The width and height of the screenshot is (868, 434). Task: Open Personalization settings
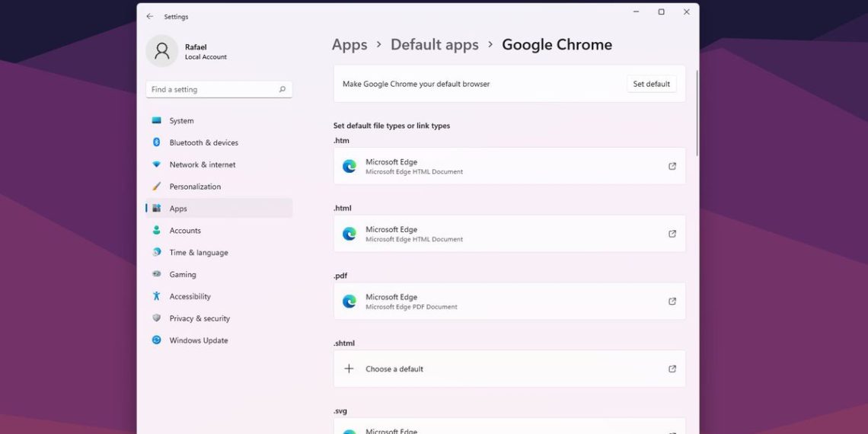click(219, 187)
